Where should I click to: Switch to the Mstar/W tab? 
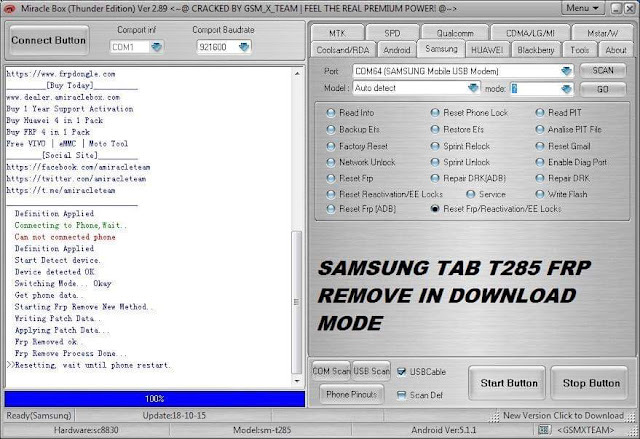tap(602, 33)
